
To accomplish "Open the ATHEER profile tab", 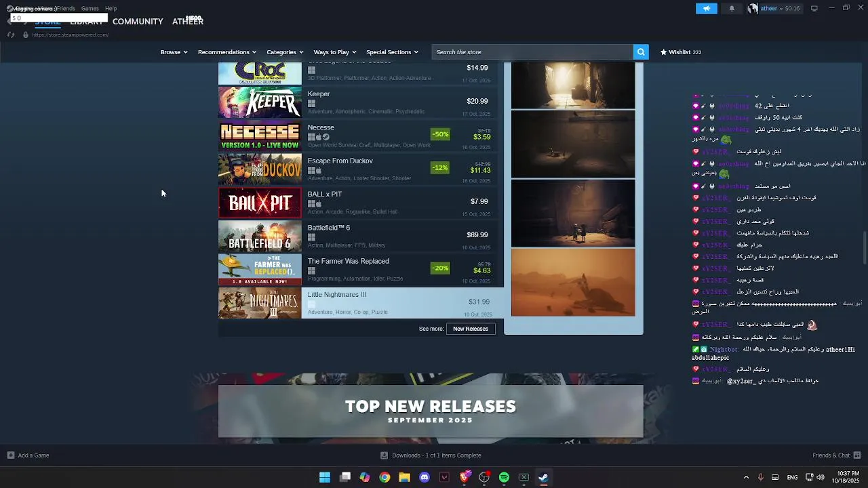I will [188, 22].
